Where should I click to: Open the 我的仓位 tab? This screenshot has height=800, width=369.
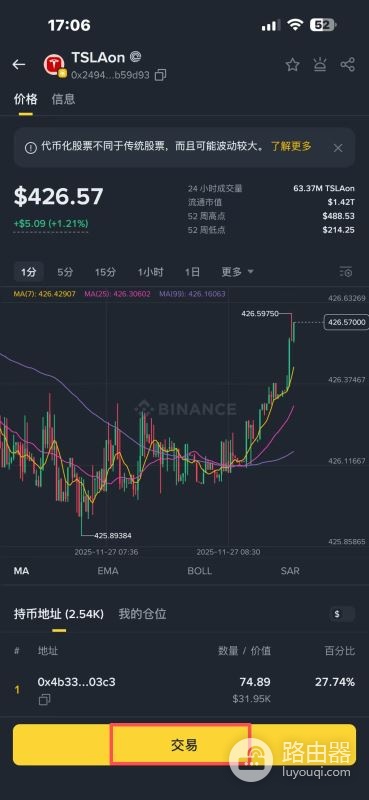pyautogui.click(x=142, y=614)
